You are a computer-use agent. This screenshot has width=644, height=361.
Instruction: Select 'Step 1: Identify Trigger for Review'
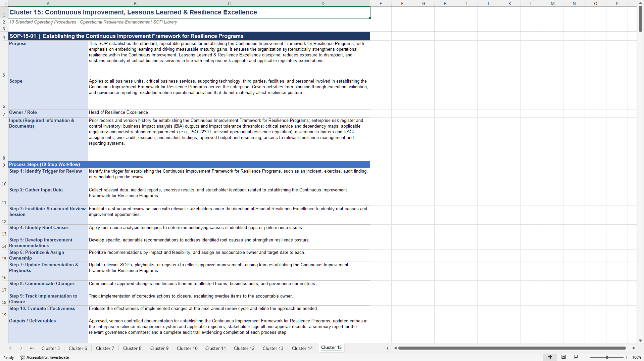48,177
